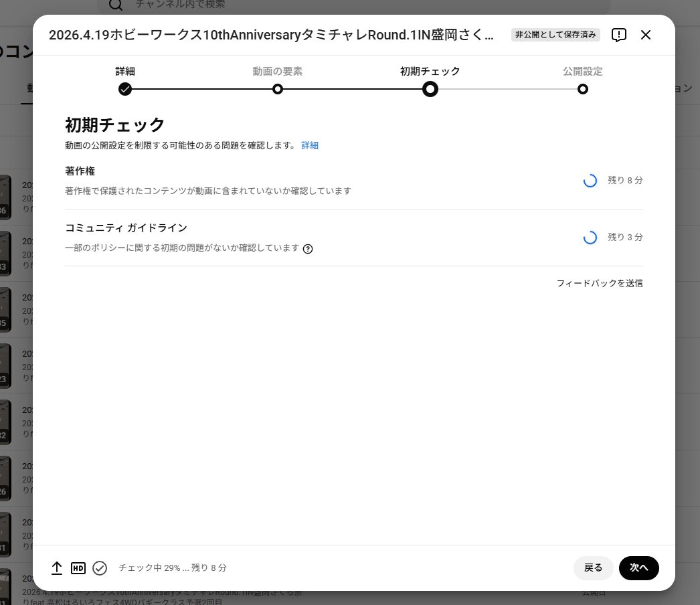
Task: Open the 詳細 link about publication issues
Action: (x=310, y=145)
